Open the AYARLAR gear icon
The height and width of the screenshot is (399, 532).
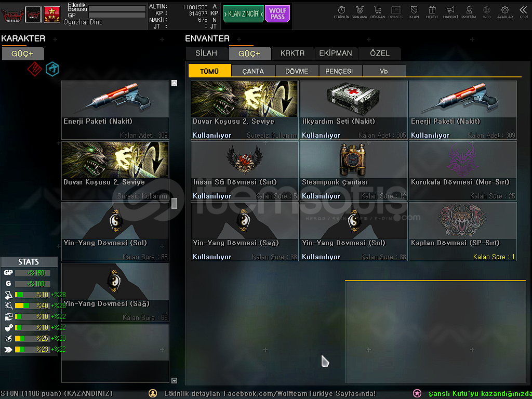[505, 12]
